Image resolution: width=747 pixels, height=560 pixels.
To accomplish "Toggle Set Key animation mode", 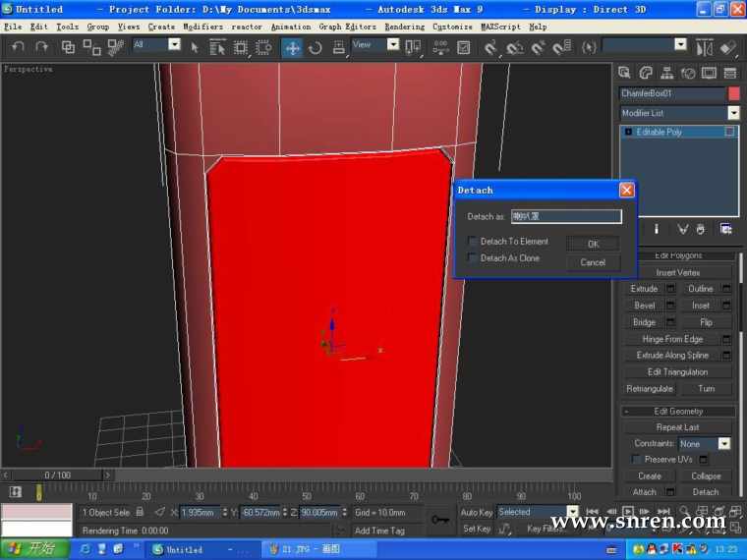I will [x=477, y=529].
